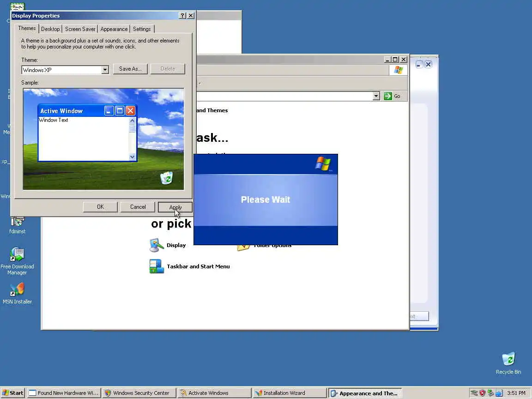
Task: Open the Screen Saver tab
Action: click(80, 29)
